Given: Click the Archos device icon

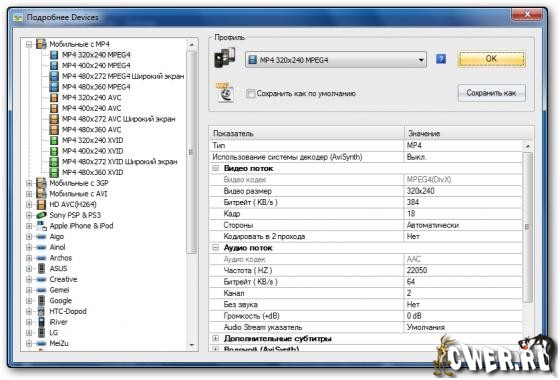Looking at the screenshot, I should (41, 258).
